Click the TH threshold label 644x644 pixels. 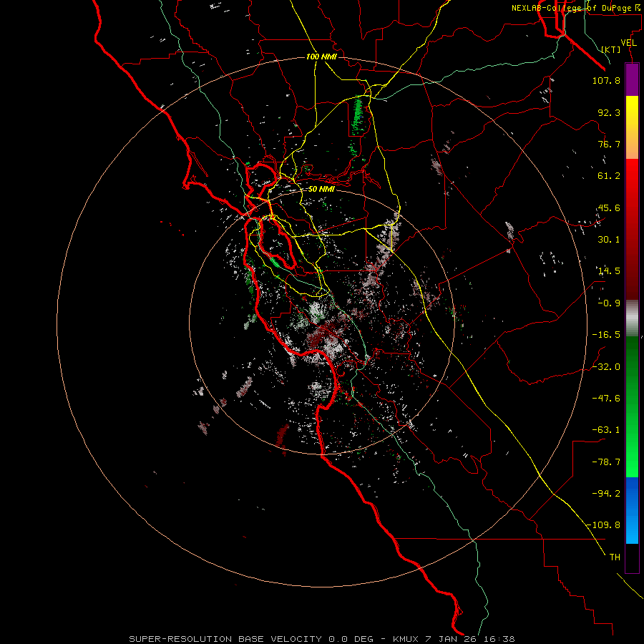(615, 557)
